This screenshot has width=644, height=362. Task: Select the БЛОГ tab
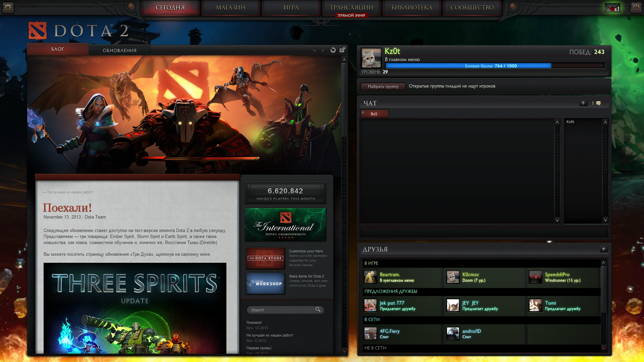pos(58,49)
